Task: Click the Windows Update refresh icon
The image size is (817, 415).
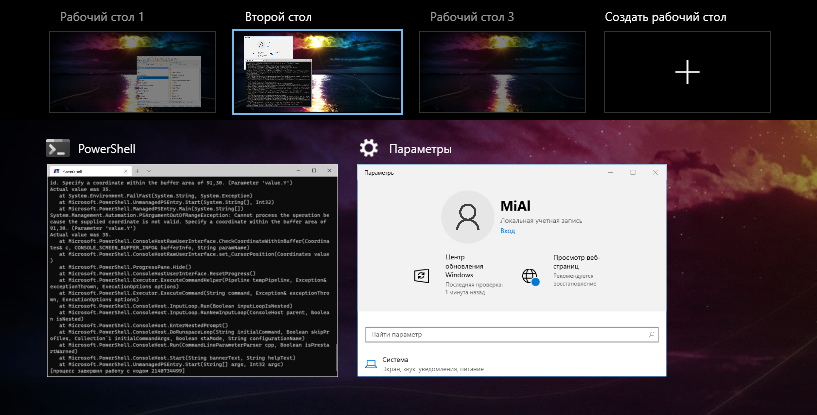Action: click(422, 275)
